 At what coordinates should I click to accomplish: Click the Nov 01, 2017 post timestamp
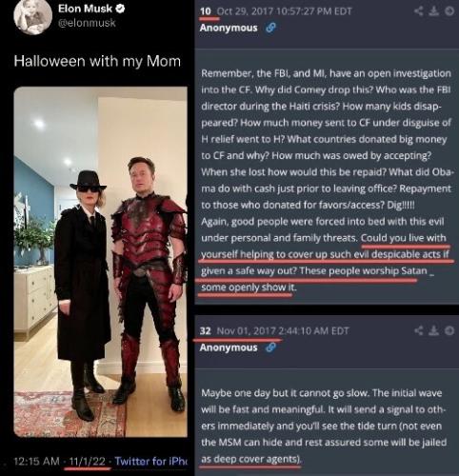[x=283, y=331]
